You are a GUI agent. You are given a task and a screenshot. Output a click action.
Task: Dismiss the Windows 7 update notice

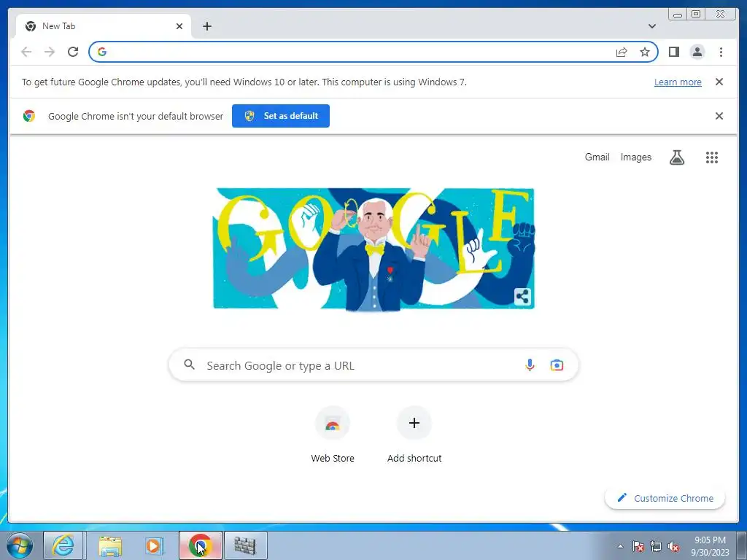point(719,82)
